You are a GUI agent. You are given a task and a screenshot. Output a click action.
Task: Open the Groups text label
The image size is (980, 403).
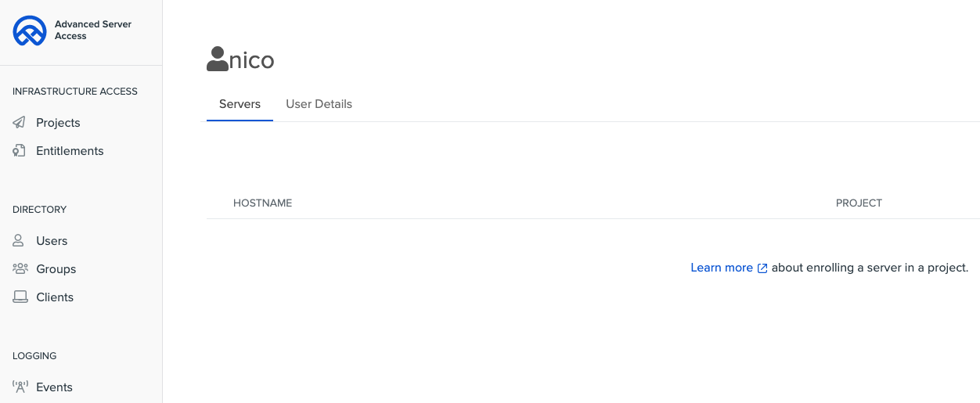pyautogui.click(x=56, y=269)
